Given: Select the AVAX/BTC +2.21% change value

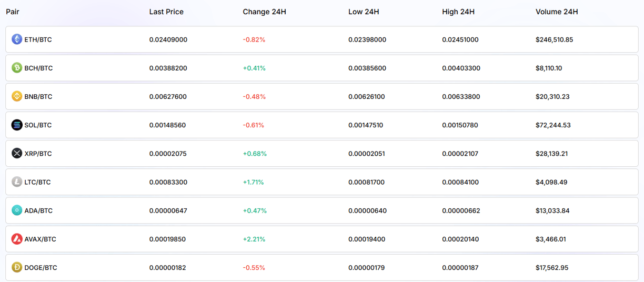Looking at the screenshot, I should tap(254, 239).
